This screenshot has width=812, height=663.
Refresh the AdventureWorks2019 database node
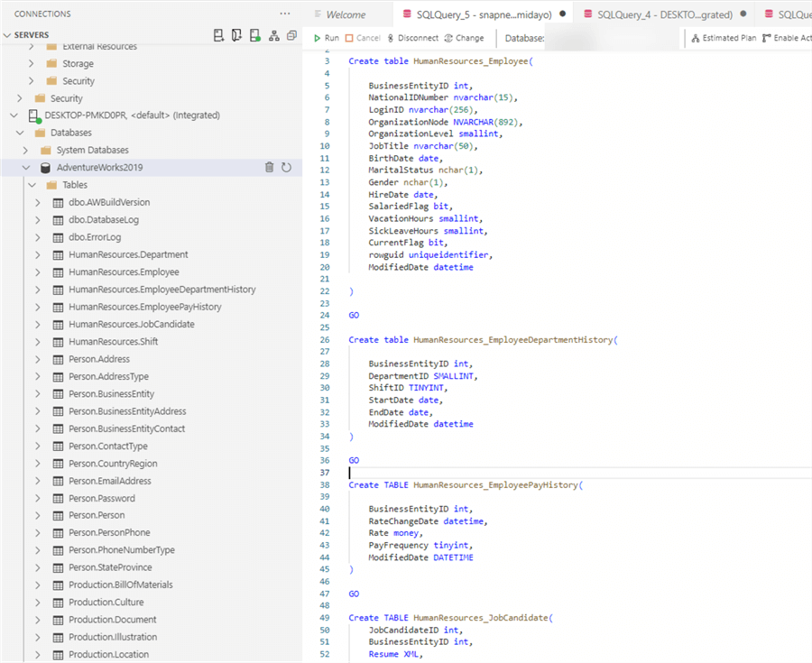(286, 167)
